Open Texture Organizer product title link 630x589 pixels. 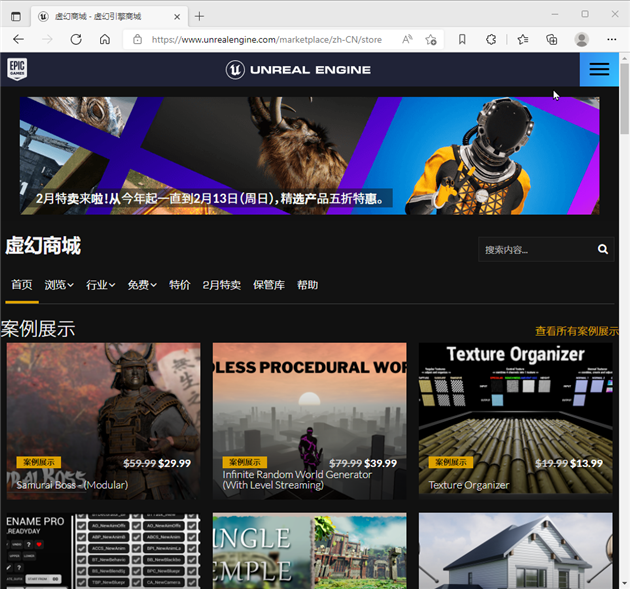468,485
